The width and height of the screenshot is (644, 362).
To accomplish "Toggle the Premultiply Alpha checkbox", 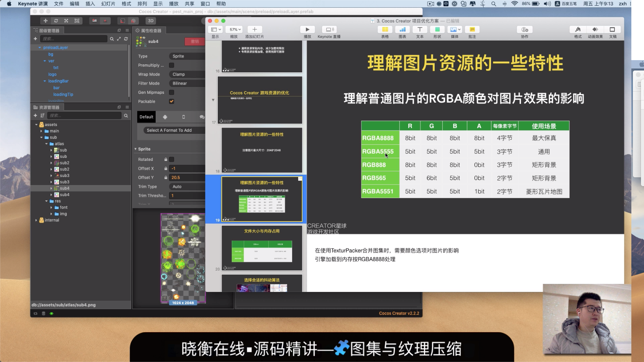I will click(x=172, y=65).
